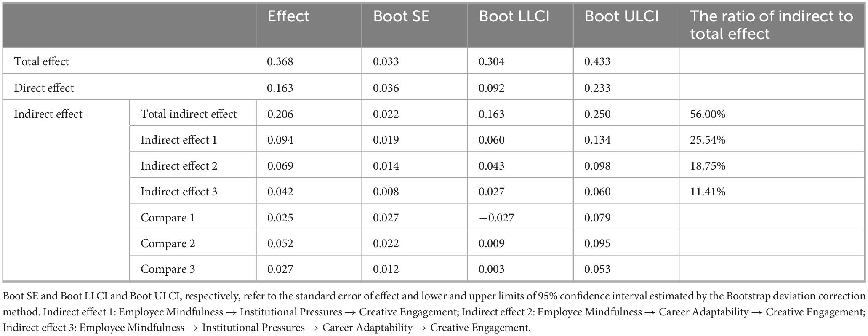This screenshot has width=868, height=336.
Task: Select the Total indirect effect row label
Action: point(189,114)
